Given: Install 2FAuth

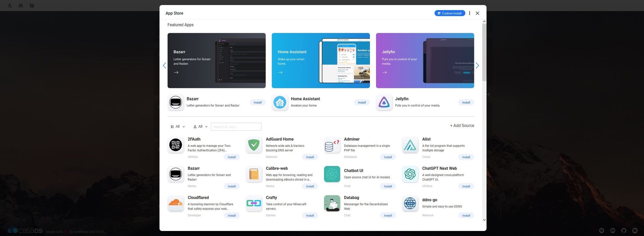Looking at the screenshot, I should (x=232, y=157).
